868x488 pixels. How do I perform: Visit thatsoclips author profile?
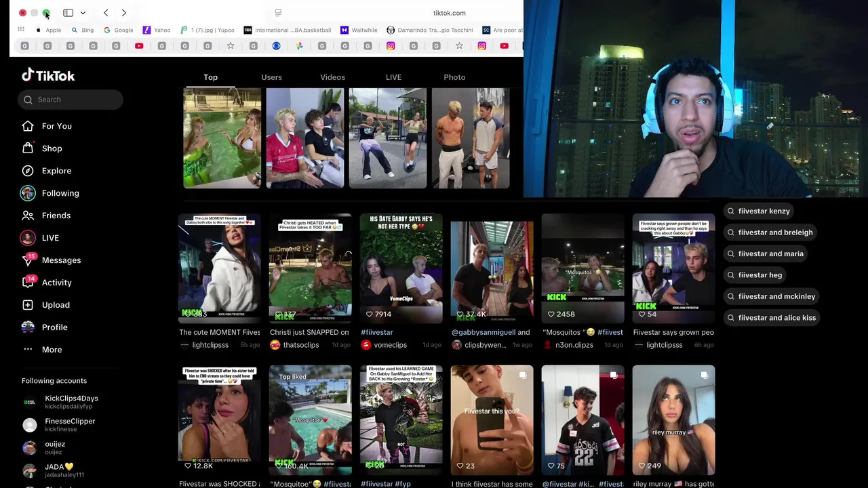[x=301, y=345]
